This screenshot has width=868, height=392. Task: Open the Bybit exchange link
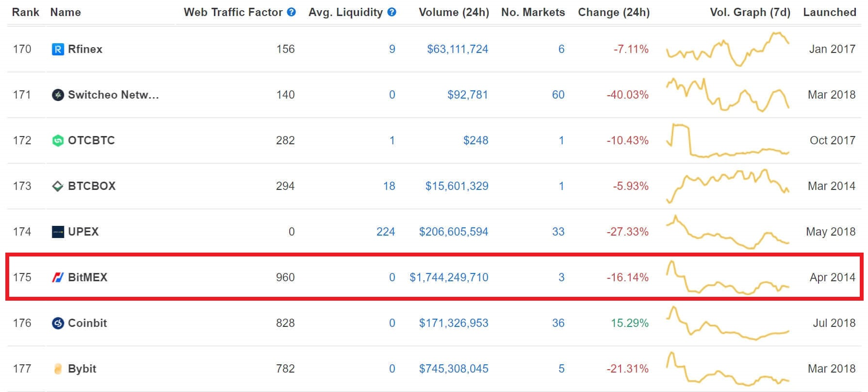(82, 369)
